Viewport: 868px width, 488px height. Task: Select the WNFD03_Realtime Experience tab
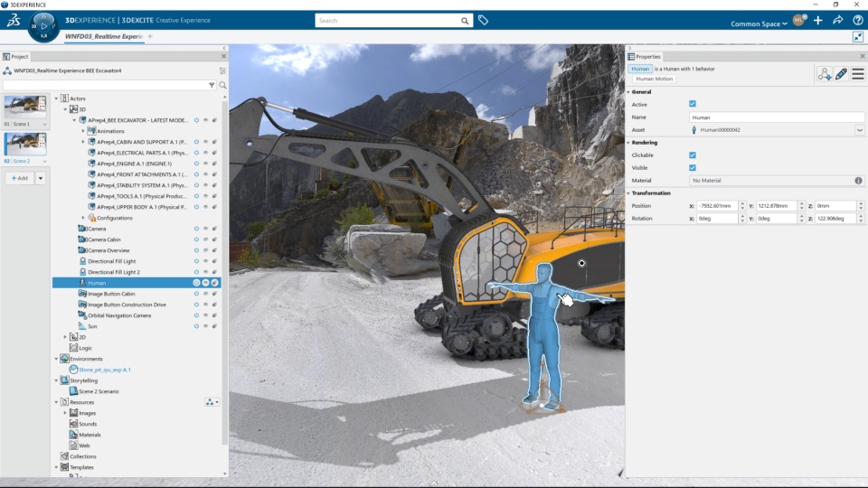[104, 36]
